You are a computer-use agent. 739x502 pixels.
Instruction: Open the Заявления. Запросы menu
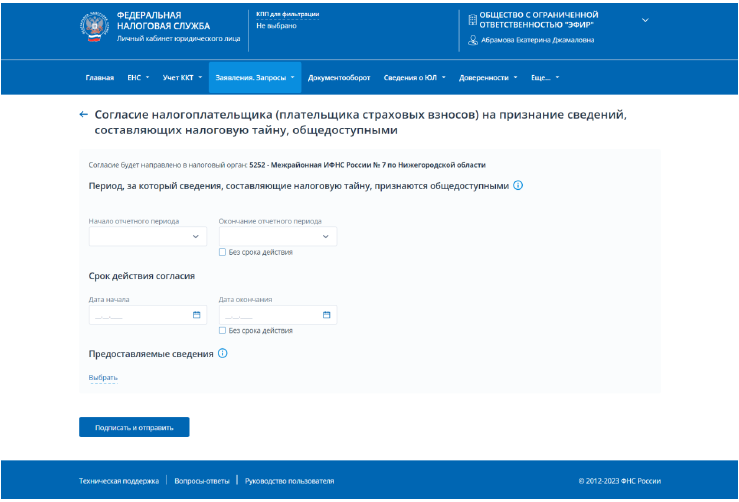(x=256, y=77)
